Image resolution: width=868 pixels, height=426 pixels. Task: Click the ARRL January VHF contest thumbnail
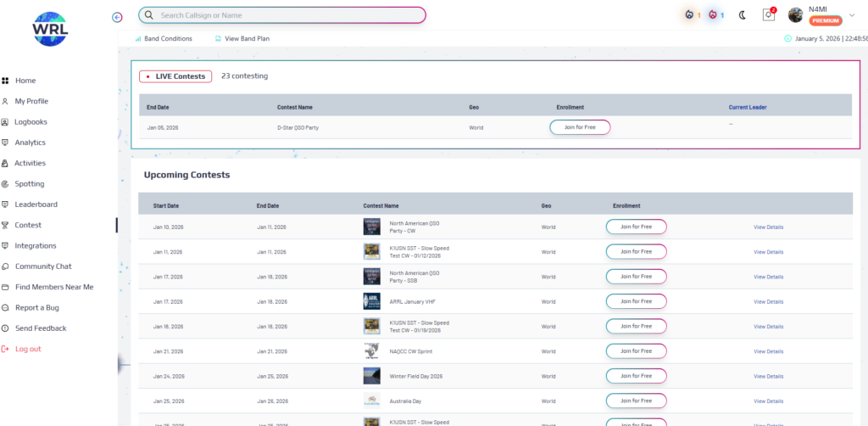(x=371, y=301)
